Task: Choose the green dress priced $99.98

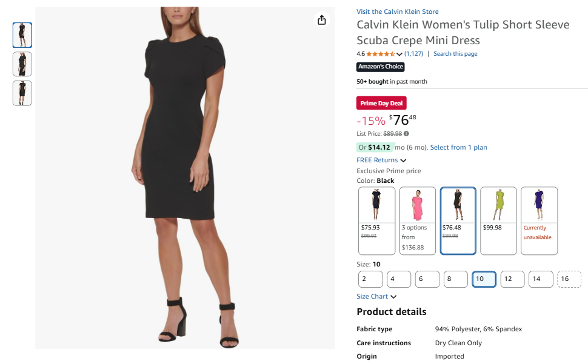Action: pos(498,221)
